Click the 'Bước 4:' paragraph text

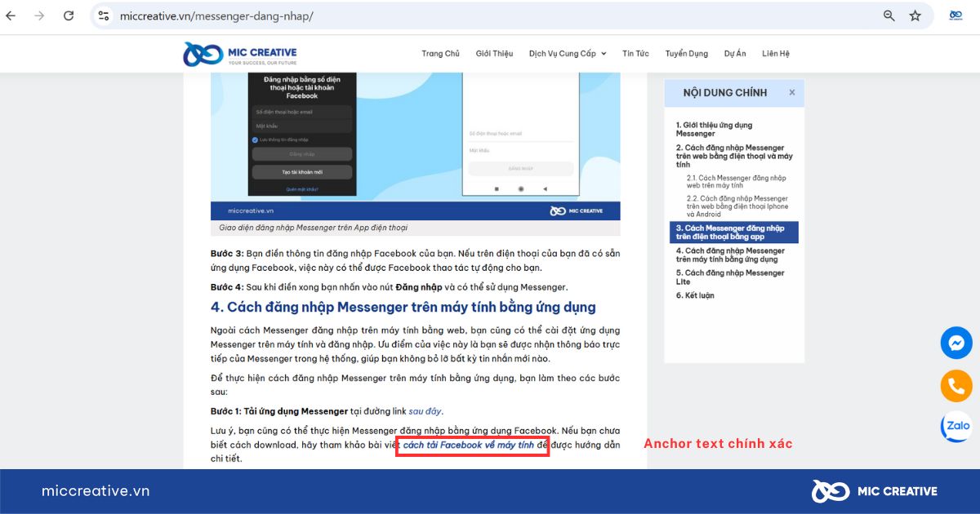(389, 287)
